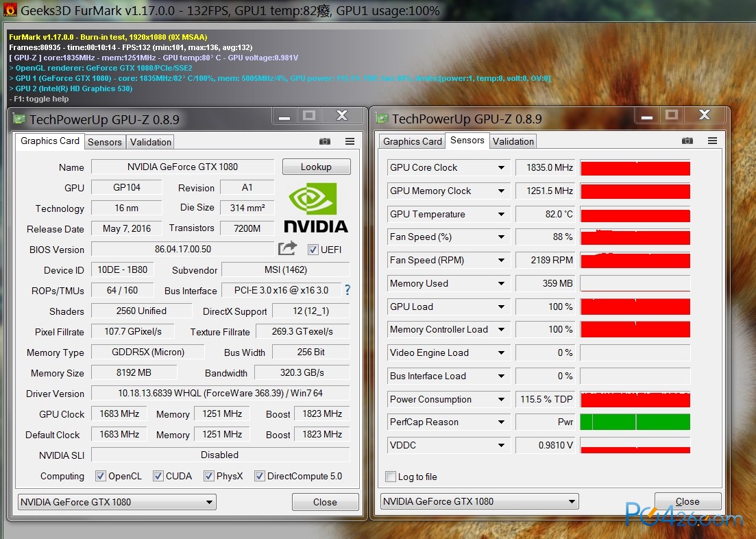
Task: Click the NVIDIA SLI field showing Disabled
Action: [220, 455]
